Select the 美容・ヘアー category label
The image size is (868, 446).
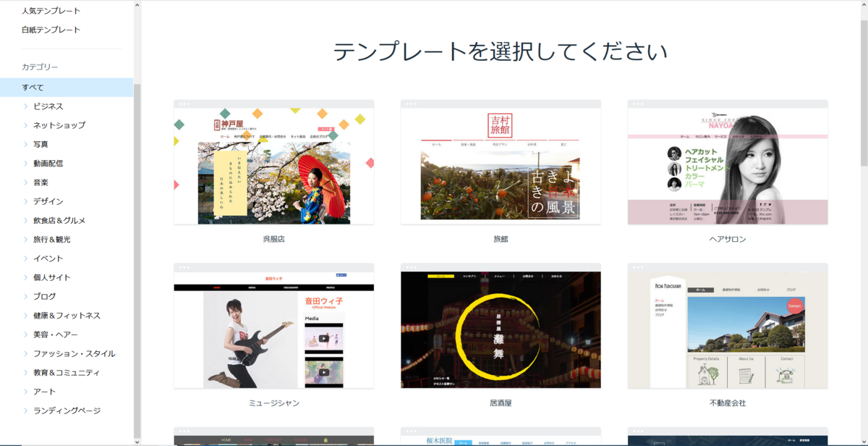pos(55,334)
